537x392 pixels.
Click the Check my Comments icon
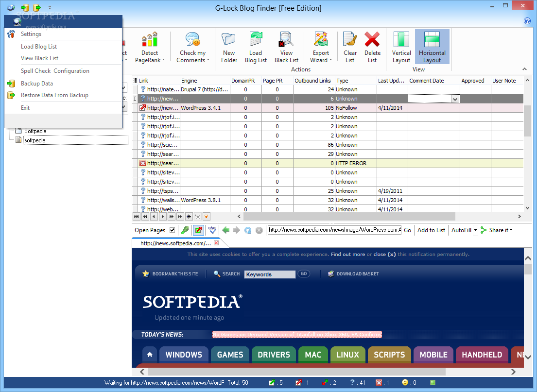coord(192,40)
